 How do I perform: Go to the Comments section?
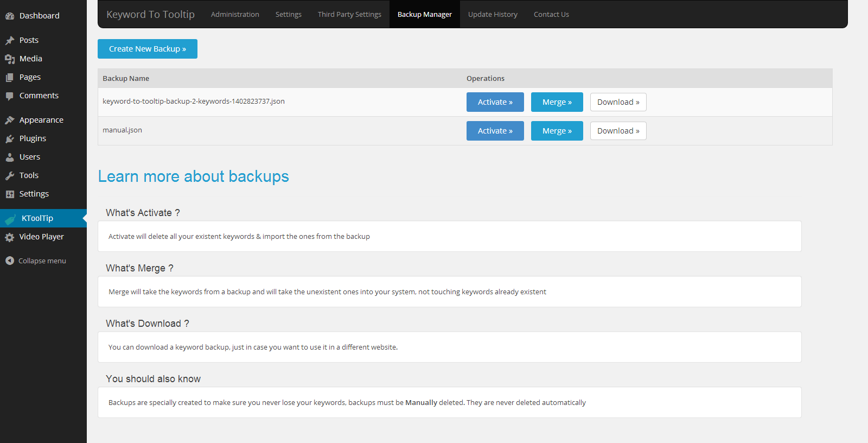click(43, 96)
